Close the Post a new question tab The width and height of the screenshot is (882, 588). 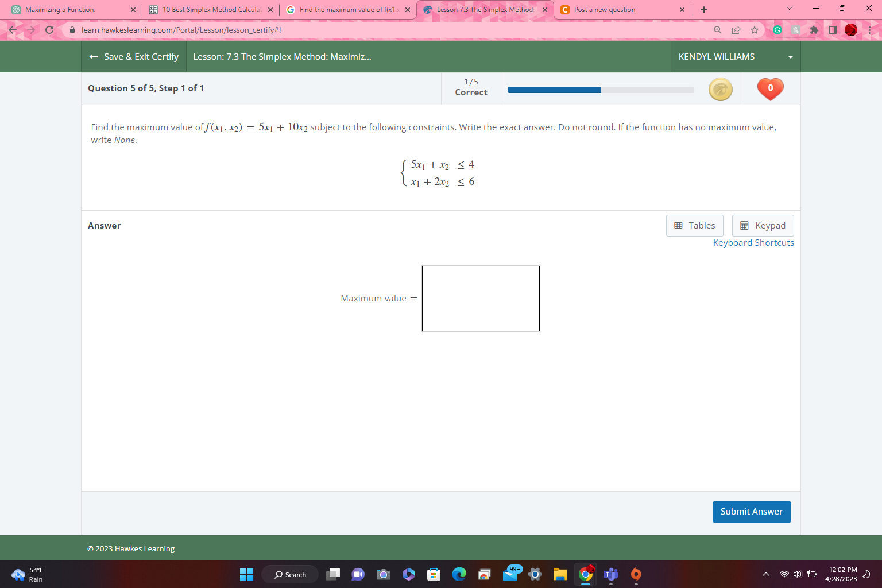point(682,10)
